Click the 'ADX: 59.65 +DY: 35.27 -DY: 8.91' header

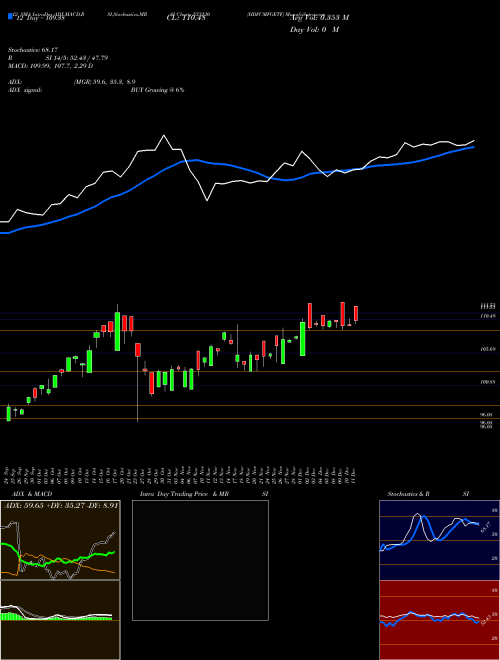tap(61, 504)
